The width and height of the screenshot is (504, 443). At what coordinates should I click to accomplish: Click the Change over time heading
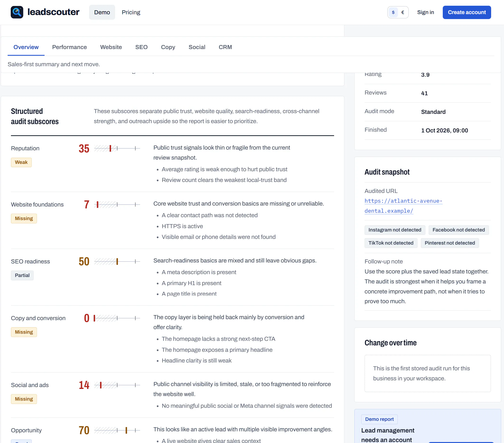tap(390, 343)
